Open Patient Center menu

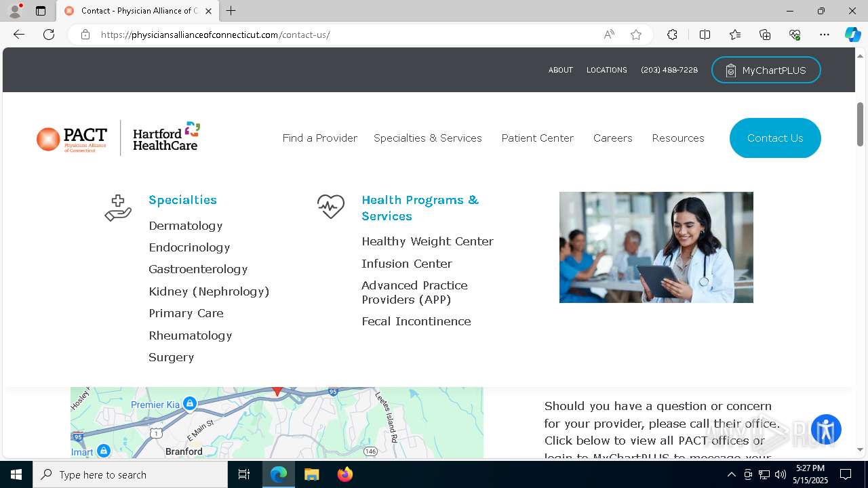(538, 138)
